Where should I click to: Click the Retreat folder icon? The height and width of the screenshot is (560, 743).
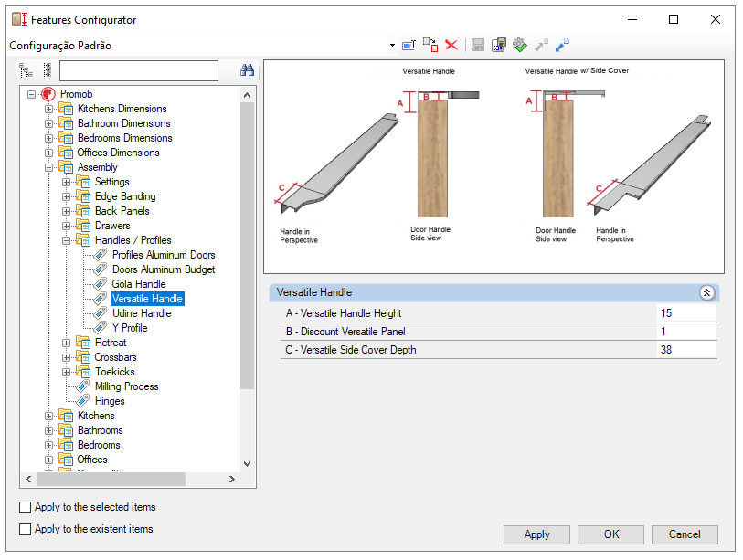pos(83,343)
